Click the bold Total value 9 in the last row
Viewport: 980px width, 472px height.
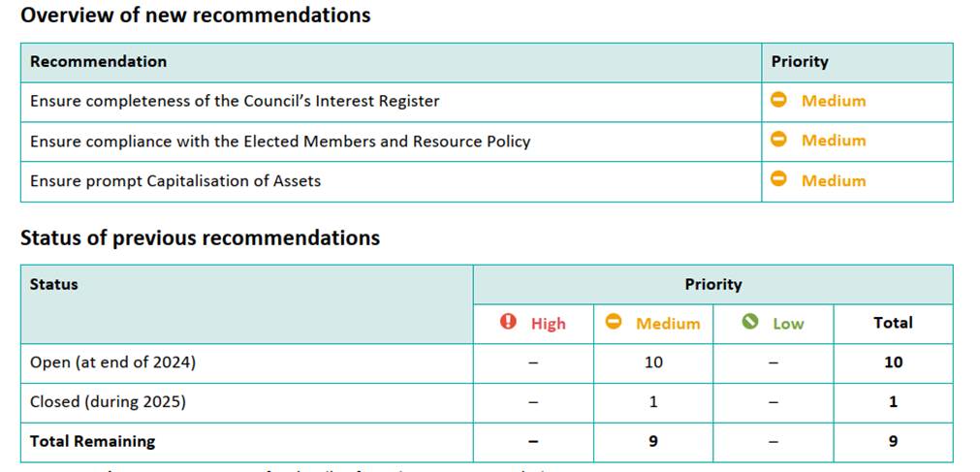pyautogui.click(x=893, y=441)
